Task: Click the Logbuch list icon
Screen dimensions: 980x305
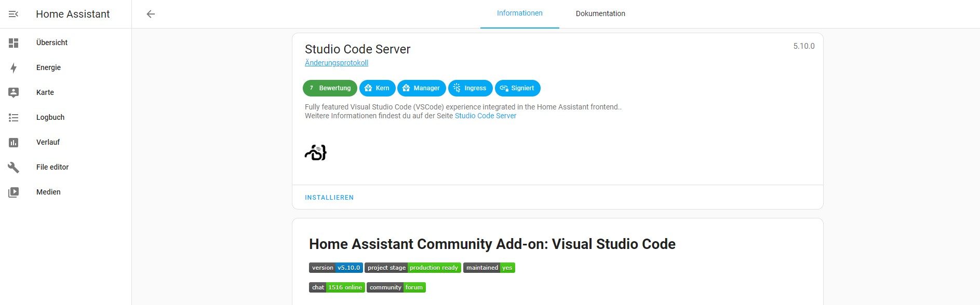Action: coord(14,118)
